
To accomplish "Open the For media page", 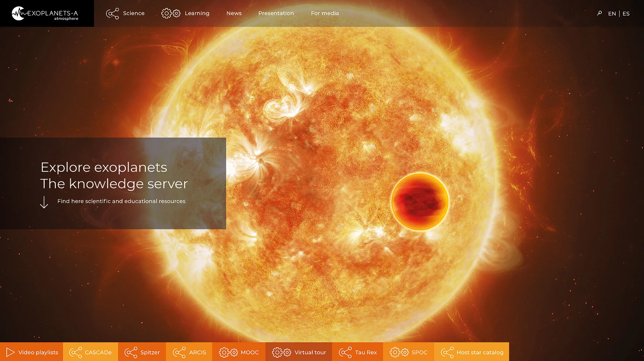I will coord(325,13).
